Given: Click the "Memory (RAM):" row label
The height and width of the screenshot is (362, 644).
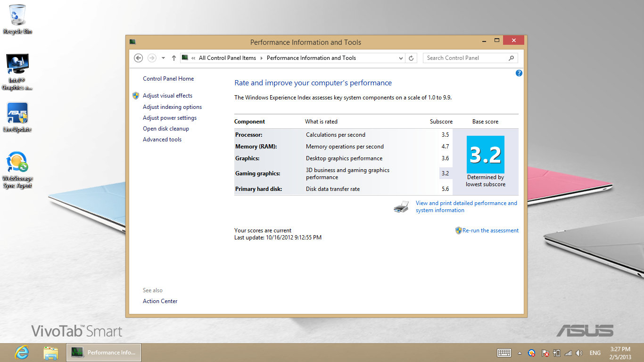Looking at the screenshot, I should pyautogui.click(x=256, y=147).
